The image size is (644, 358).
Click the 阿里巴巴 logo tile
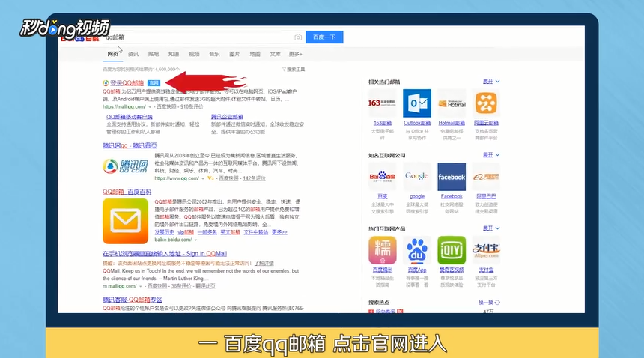tap(486, 177)
